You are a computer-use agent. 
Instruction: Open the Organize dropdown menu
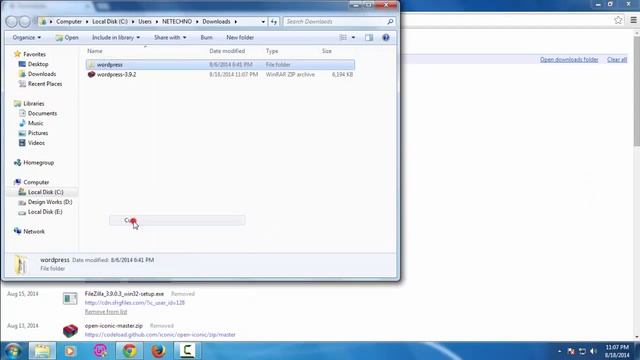point(27,38)
